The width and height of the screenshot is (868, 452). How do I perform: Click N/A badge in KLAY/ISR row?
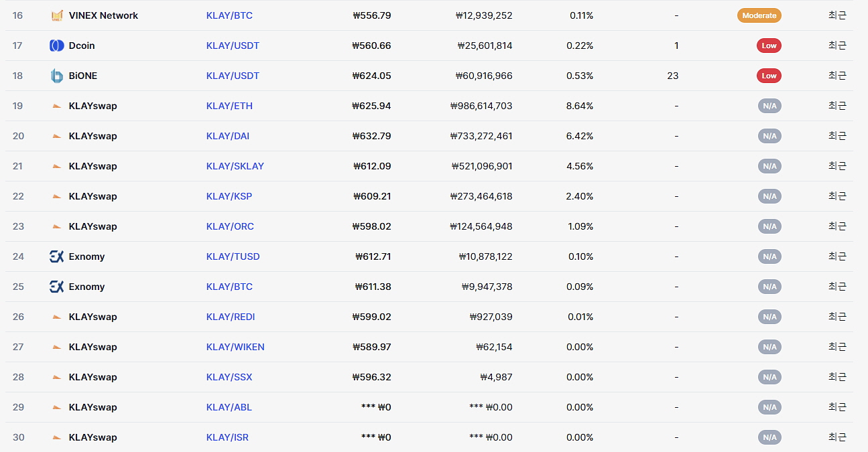[769, 437]
